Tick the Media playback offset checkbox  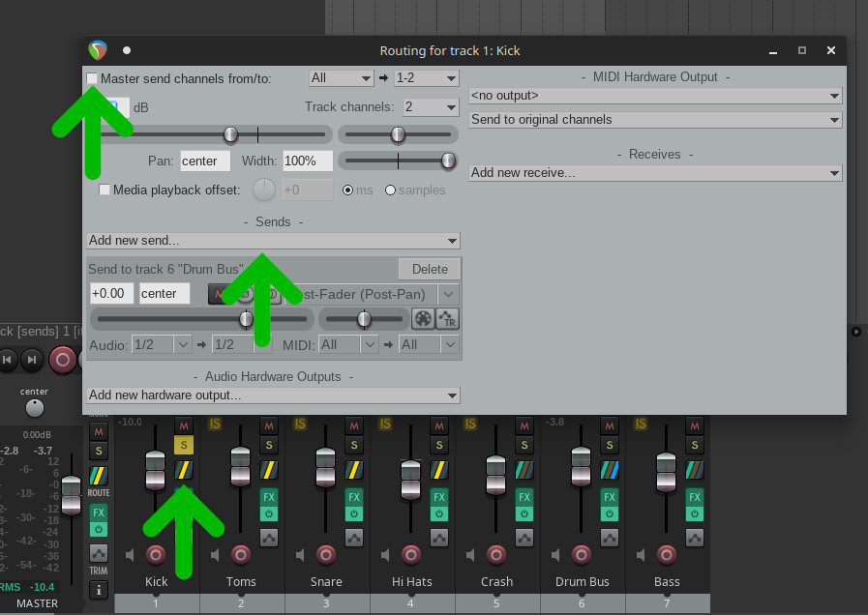pyautogui.click(x=105, y=190)
